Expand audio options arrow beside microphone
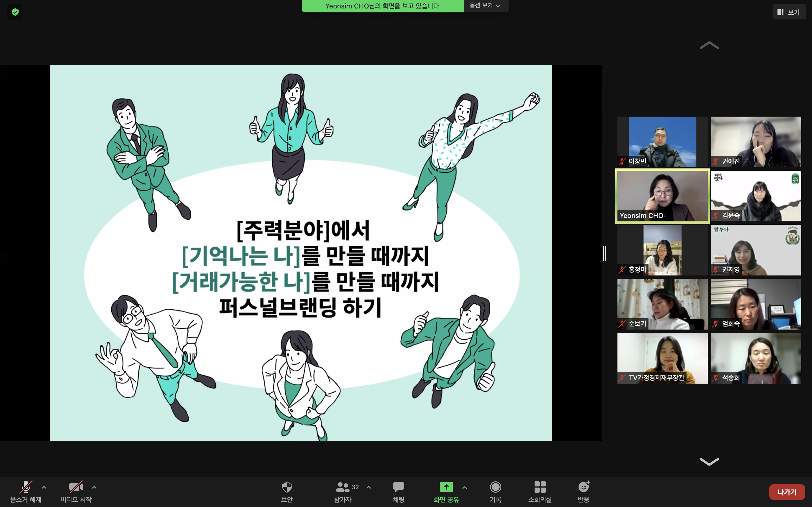The image size is (812, 507). click(44, 487)
